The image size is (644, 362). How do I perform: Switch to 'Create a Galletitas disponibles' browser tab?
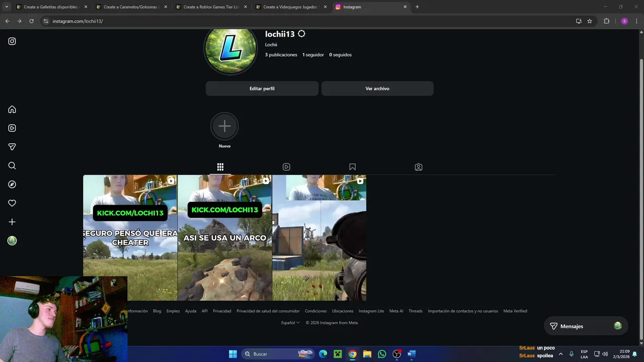click(x=51, y=7)
